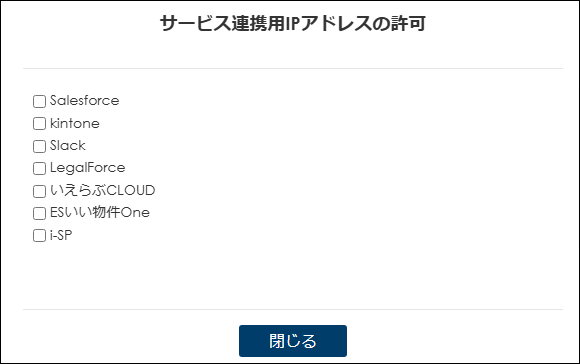Check the Slack checkbox
The width and height of the screenshot is (580, 364).
point(39,146)
